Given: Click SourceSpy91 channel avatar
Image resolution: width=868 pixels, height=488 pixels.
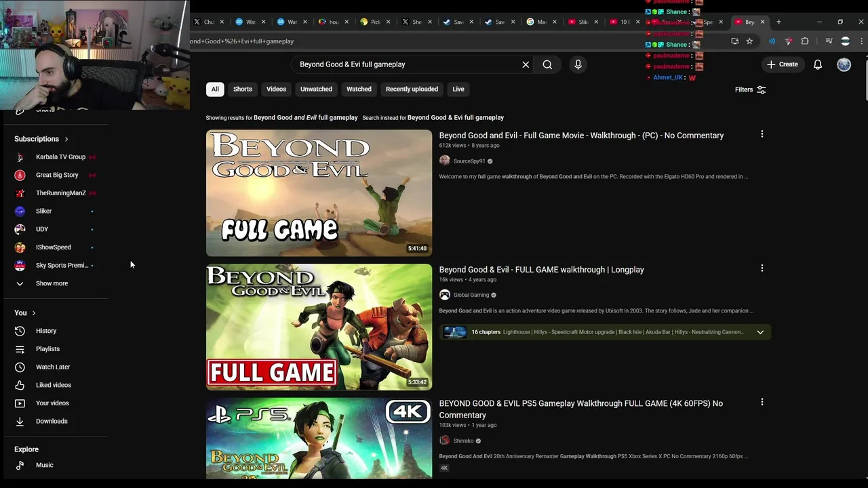Looking at the screenshot, I should click(444, 161).
